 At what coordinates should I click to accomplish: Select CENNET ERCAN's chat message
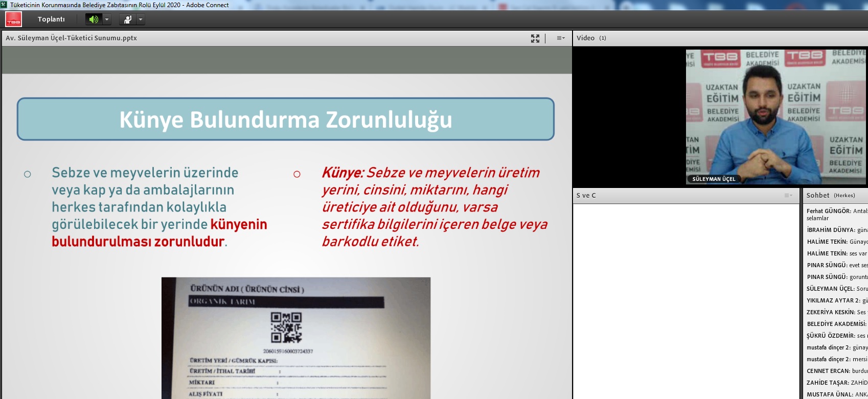pos(837,371)
